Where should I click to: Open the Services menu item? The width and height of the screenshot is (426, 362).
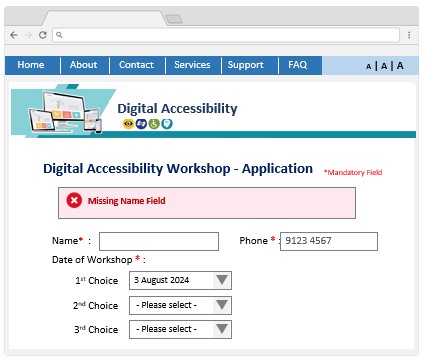[x=192, y=65]
